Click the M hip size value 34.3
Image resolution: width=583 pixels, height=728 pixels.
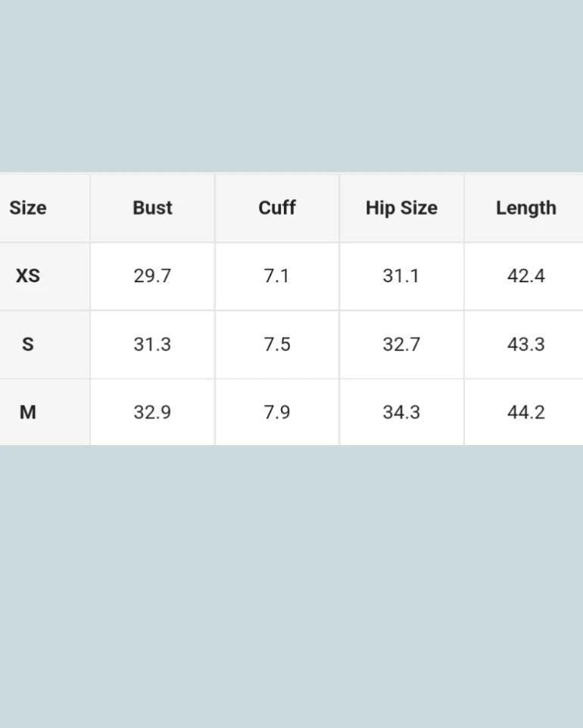(x=401, y=412)
